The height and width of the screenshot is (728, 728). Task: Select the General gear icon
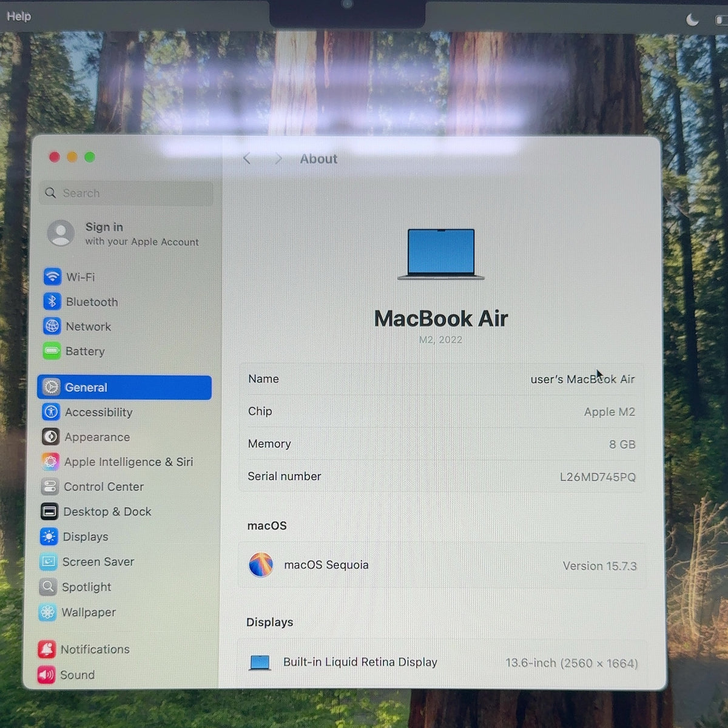(x=51, y=387)
